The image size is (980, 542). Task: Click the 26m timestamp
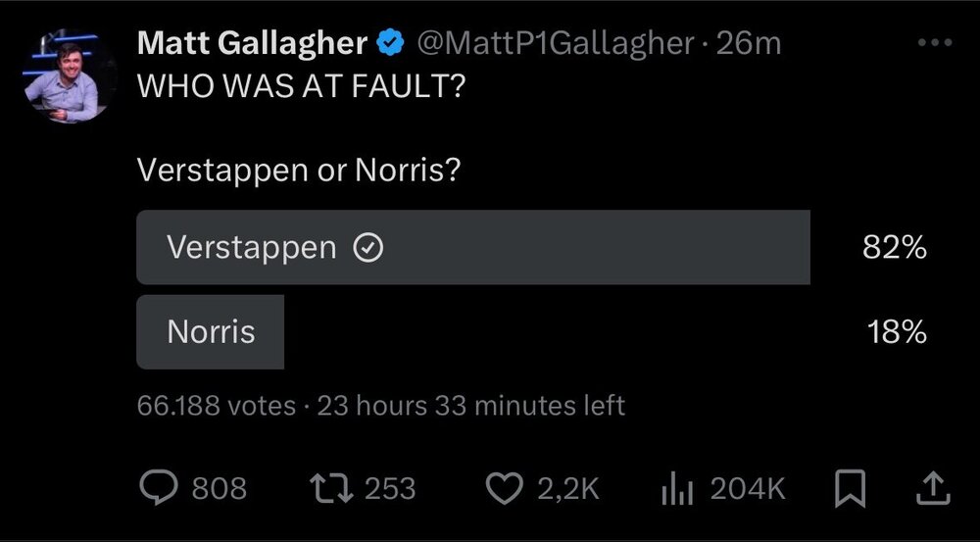pos(749,44)
